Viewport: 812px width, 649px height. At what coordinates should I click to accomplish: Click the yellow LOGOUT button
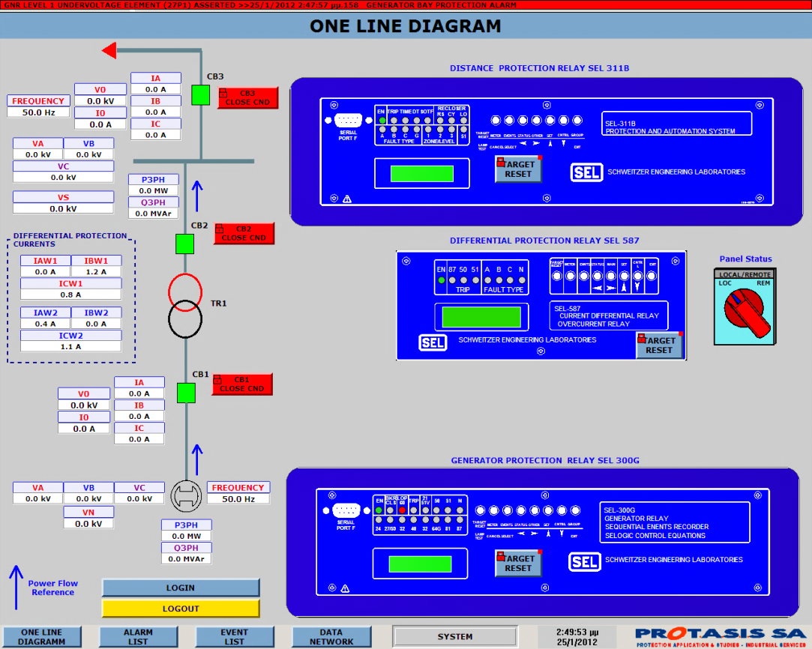(x=181, y=609)
